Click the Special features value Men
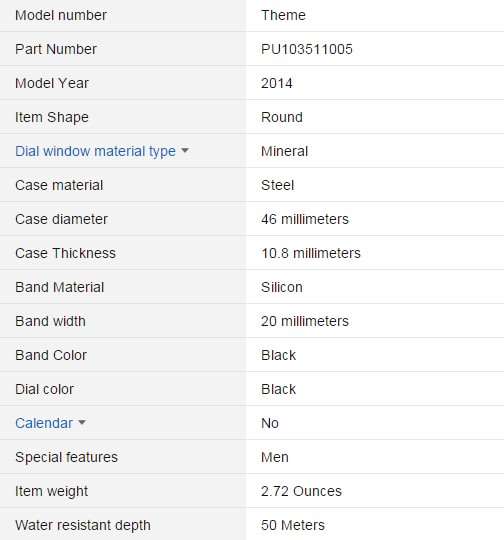Screen dimensions: 504x540 click(x=275, y=457)
